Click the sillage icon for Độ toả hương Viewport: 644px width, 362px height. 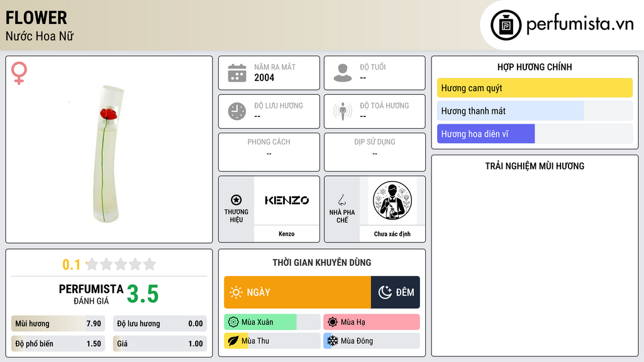coord(343,111)
